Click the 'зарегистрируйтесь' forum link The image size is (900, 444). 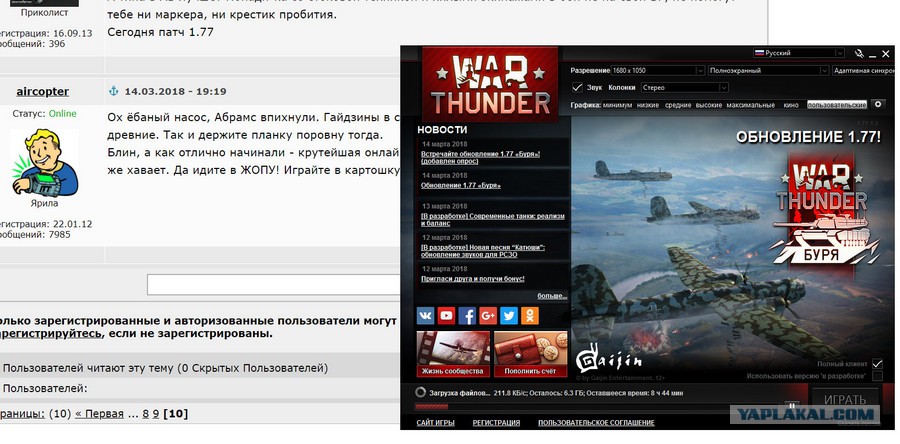(x=50, y=333)
